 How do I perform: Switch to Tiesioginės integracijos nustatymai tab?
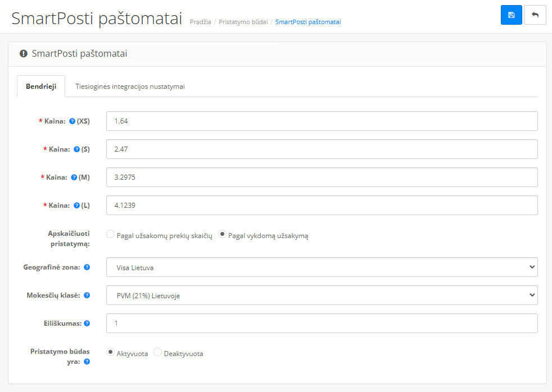130,86
